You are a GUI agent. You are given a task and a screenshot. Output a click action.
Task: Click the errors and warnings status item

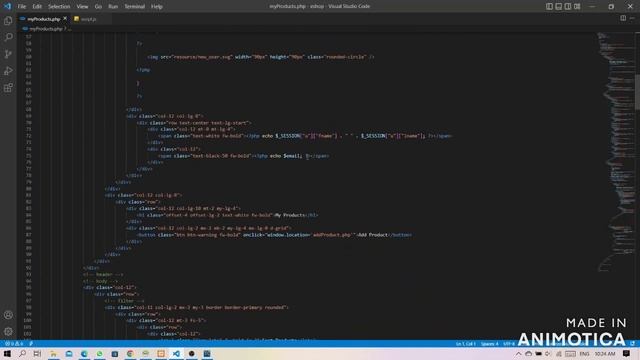click(x=14, y=344)
